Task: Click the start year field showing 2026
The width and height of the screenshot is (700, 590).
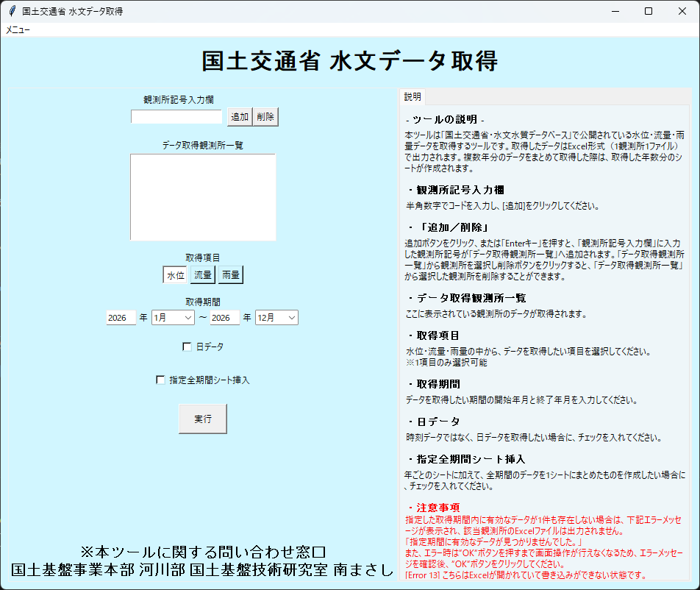Action: click(121, 317)
